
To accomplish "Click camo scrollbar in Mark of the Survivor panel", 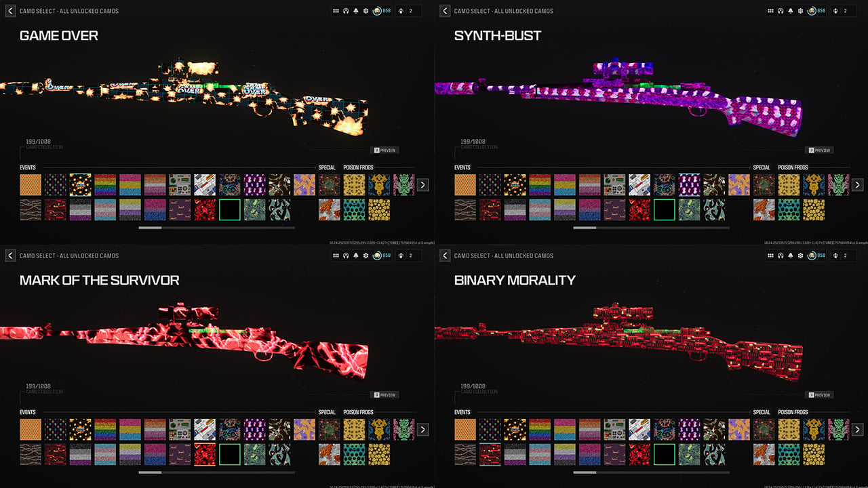I will (x=217, y=472).
